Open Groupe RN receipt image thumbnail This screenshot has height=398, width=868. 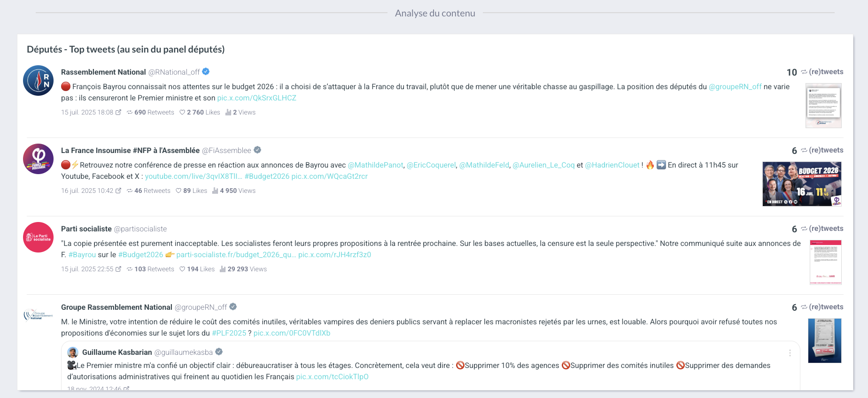tap(824, 341)
